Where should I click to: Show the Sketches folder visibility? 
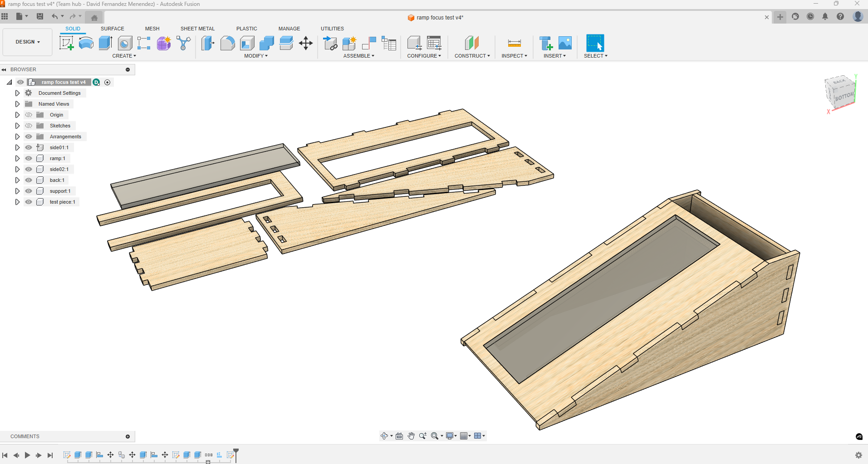point(28,125)
